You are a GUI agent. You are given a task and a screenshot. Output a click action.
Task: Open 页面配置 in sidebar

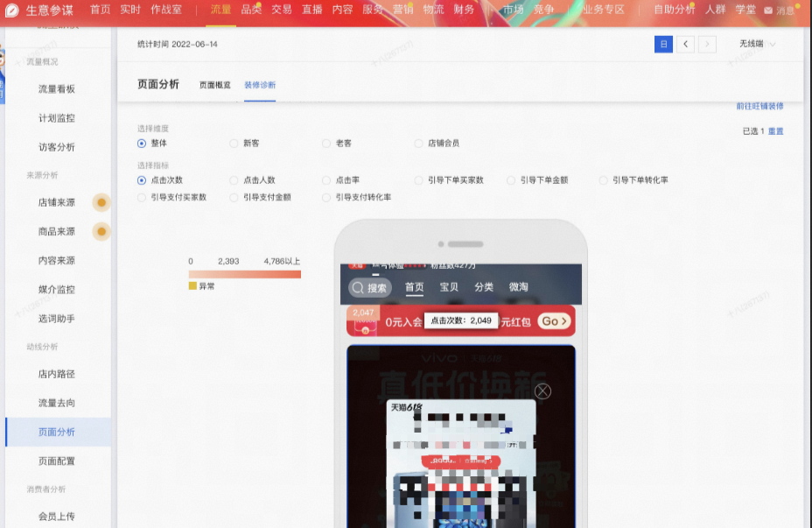point(57,461)
